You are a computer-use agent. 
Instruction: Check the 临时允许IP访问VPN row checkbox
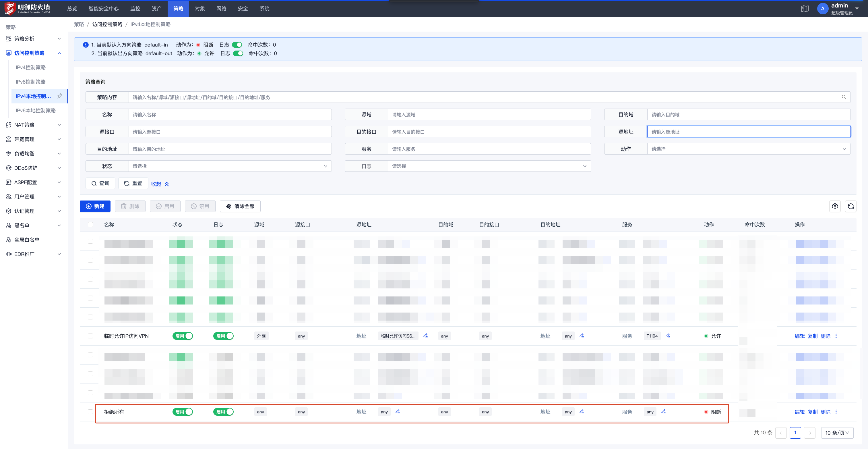click(x=90, y=336)
